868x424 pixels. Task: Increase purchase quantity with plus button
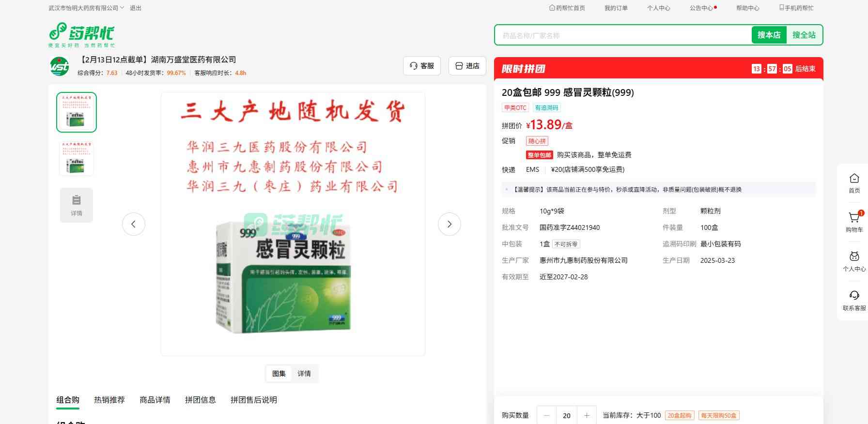(x=587, y=415)
